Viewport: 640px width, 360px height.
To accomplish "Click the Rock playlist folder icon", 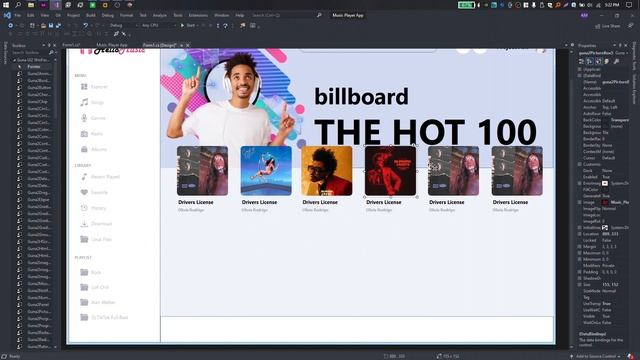I will [x=84, y=272].
